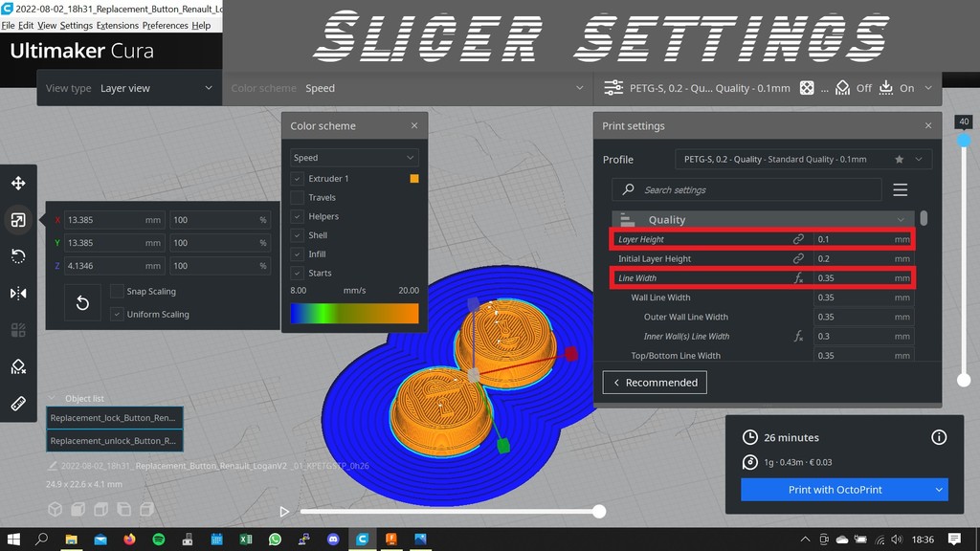
Task: Switch to left side view cube
Action: [123, 509]
